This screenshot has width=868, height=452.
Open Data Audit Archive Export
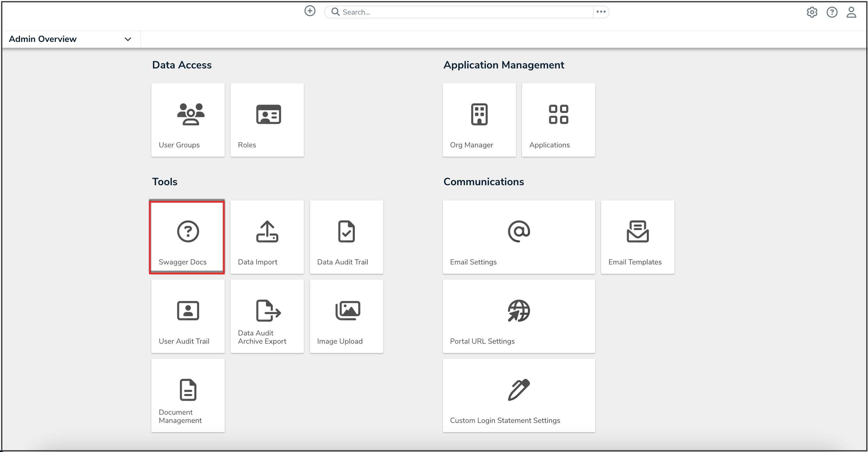[x=267, y=316]
